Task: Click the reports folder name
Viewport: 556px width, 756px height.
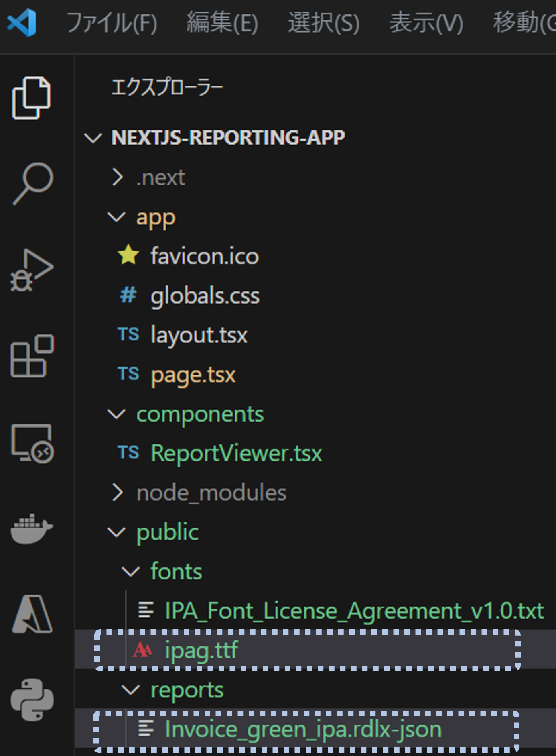Action: point(187,691)
